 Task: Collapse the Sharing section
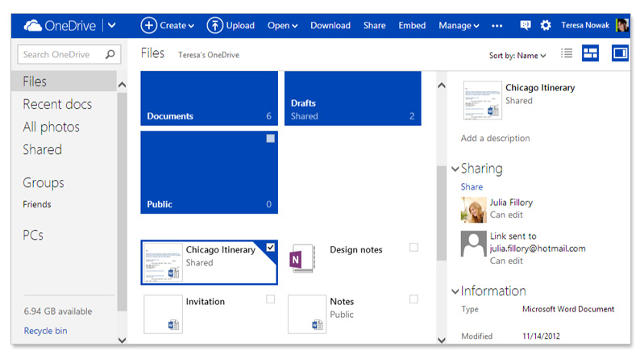[455, 169]
